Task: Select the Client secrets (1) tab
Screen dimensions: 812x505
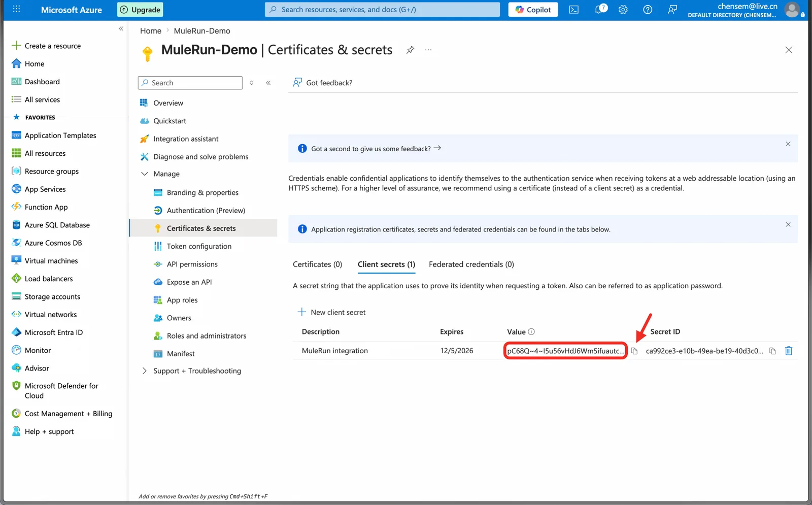Action: 386,264
